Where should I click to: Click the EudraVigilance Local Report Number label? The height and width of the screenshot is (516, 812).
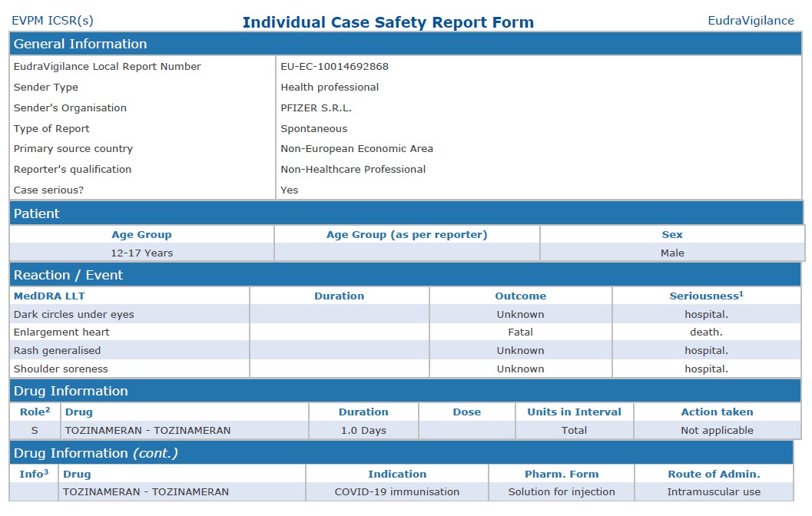click(108, 66)
